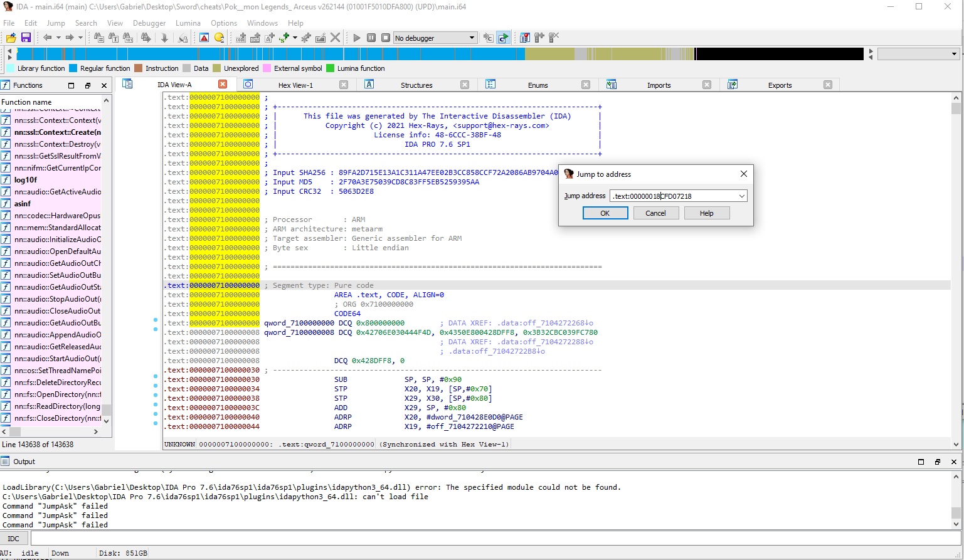Click the Functions list horizontal scrollbar

click(x=50, y=431)
